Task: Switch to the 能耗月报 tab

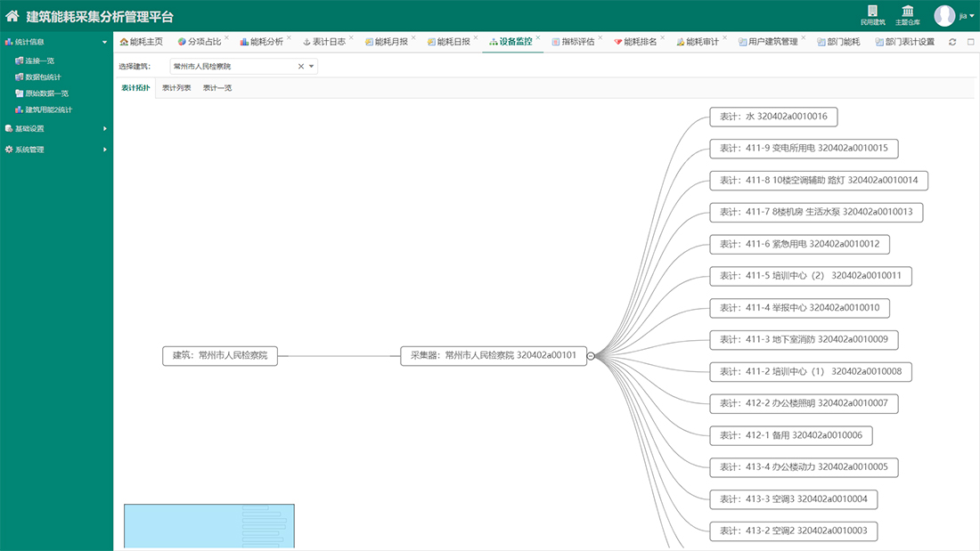Action: [x=387, y=42]
